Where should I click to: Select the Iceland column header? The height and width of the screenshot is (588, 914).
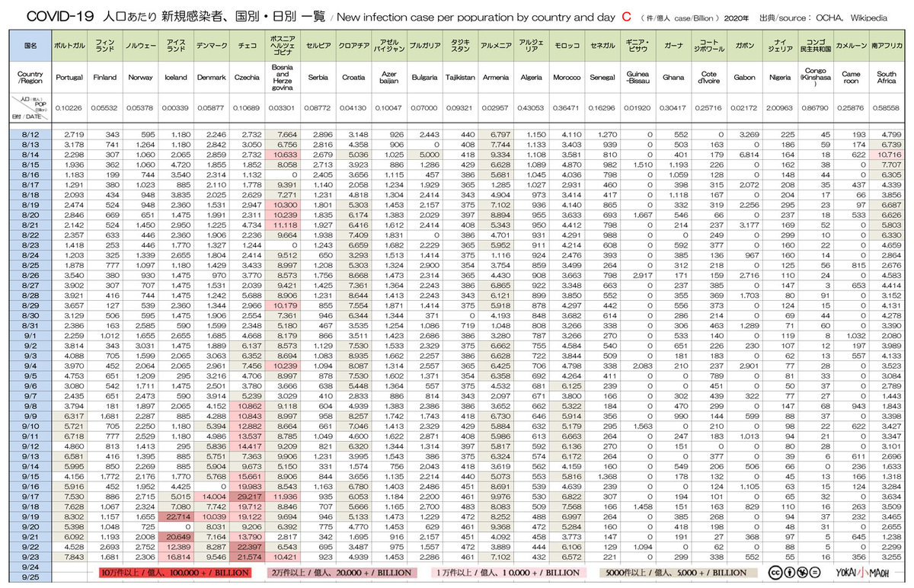click(x=176, y=77)
